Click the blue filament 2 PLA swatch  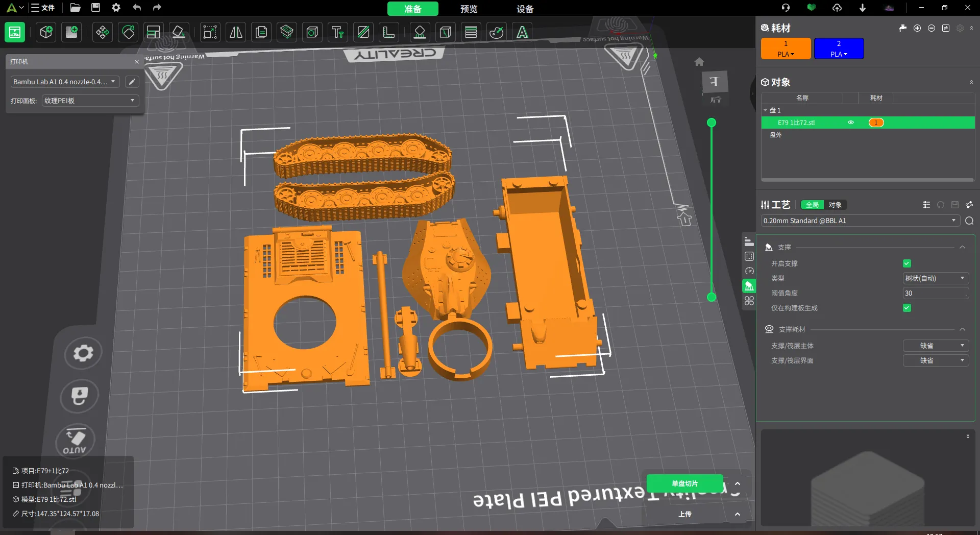pyautogui.click(x=839, y=48)
